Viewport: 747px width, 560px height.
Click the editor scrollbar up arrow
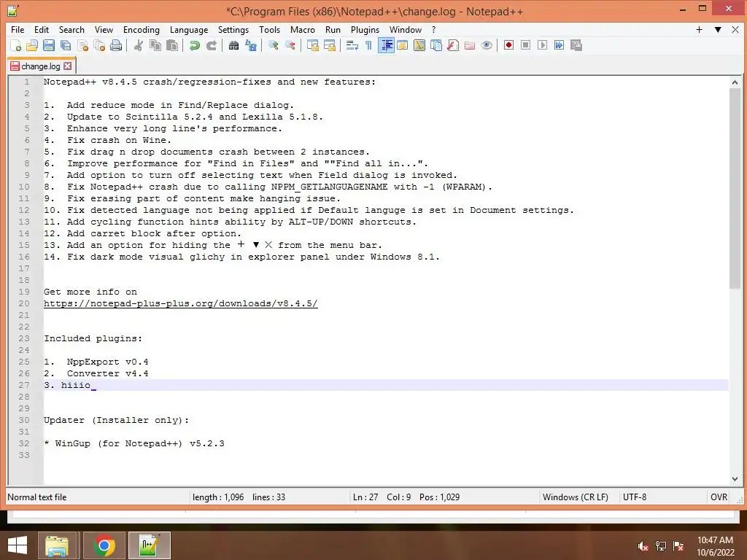[x=735, y=82]
